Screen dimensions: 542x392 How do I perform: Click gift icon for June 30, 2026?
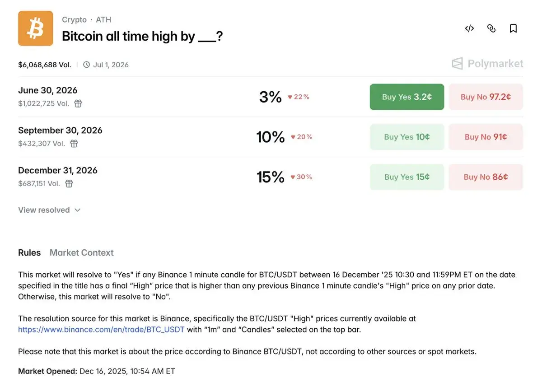78,103
